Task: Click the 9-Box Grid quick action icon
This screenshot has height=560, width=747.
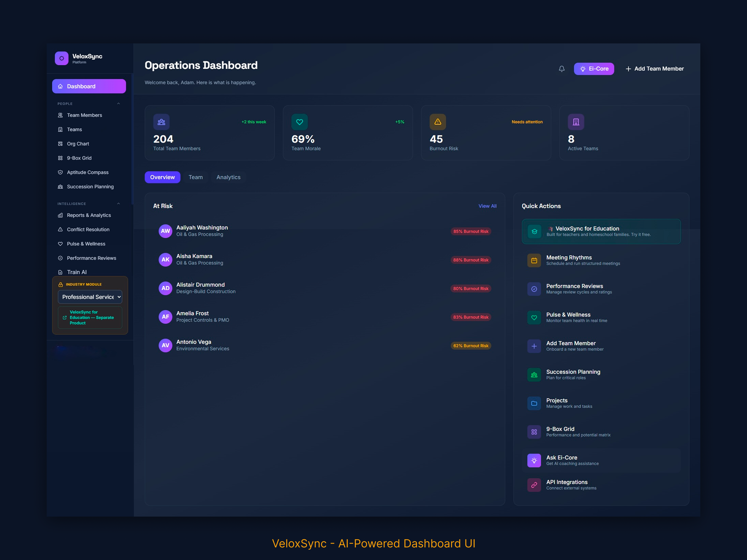Action: point(534,432)
